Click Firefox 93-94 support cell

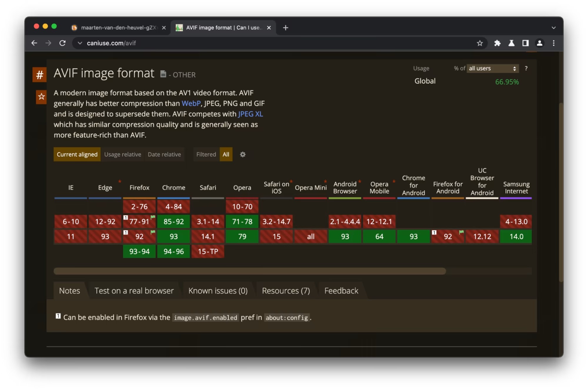pyautogui.click(x=139, y=252)
